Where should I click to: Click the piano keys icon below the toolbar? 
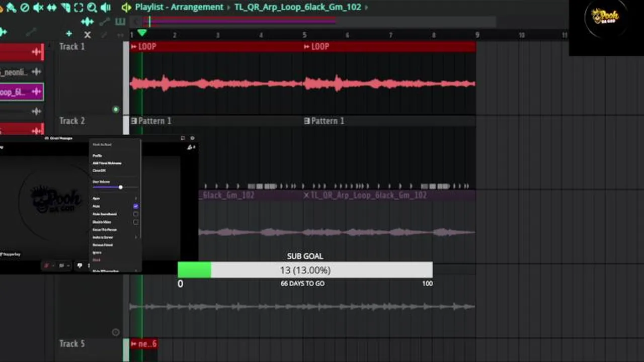[x=120, y=22]
